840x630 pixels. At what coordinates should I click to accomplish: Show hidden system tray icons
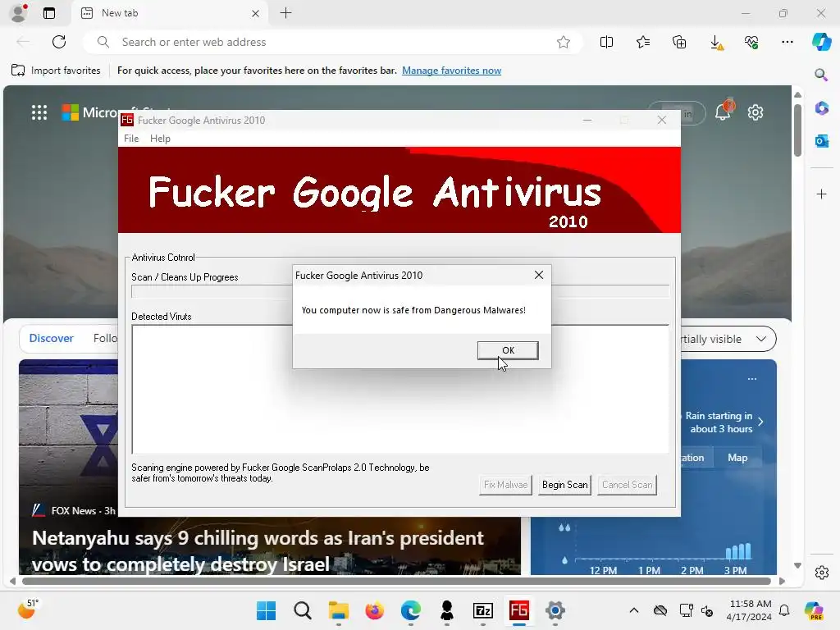634,610
